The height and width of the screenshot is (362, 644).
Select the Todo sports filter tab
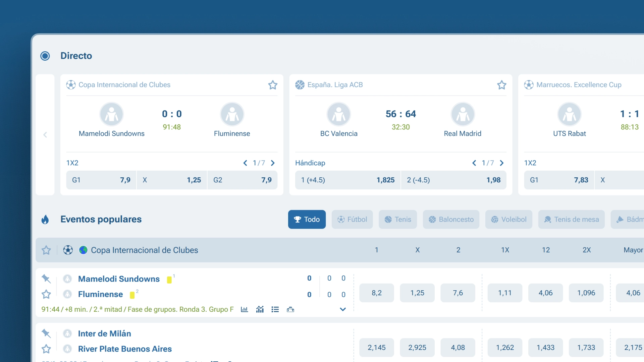(x=307, y=220)
